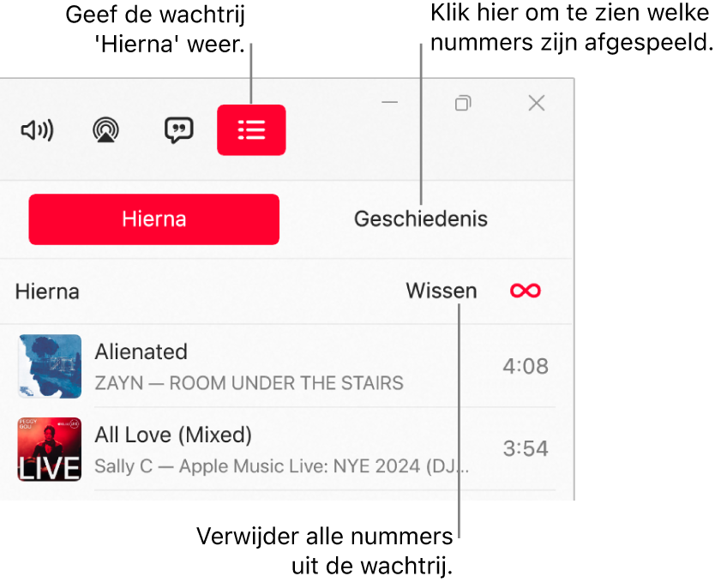Click the volume speaker icon

click(37, 130)
